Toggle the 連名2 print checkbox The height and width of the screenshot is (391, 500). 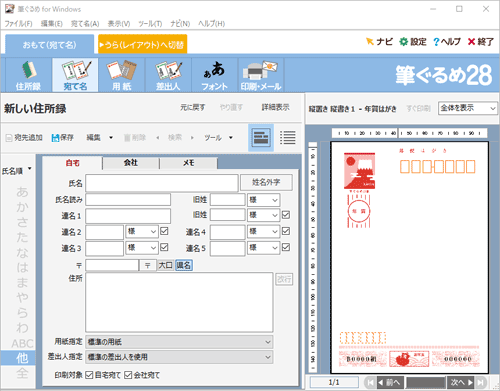pyautogui.click(x=164, y=231)
